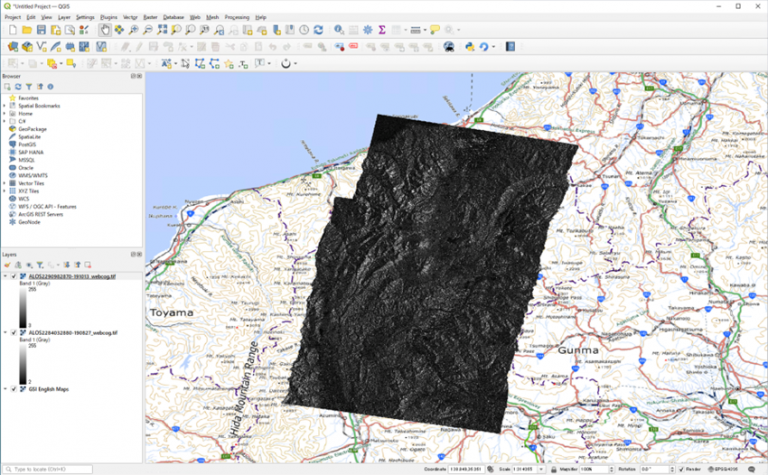The image size is (768, 475).
Task: Select the Zoom Out magnifier tool
Action: point(147,30)
